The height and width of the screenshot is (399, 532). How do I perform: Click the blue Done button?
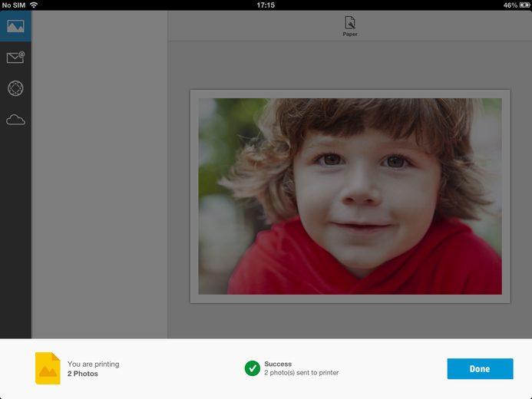(x=480, y=368)
